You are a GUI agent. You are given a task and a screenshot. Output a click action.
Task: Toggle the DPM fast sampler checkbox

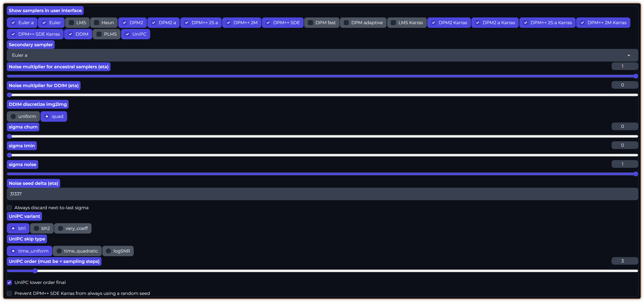pos(311,23)
